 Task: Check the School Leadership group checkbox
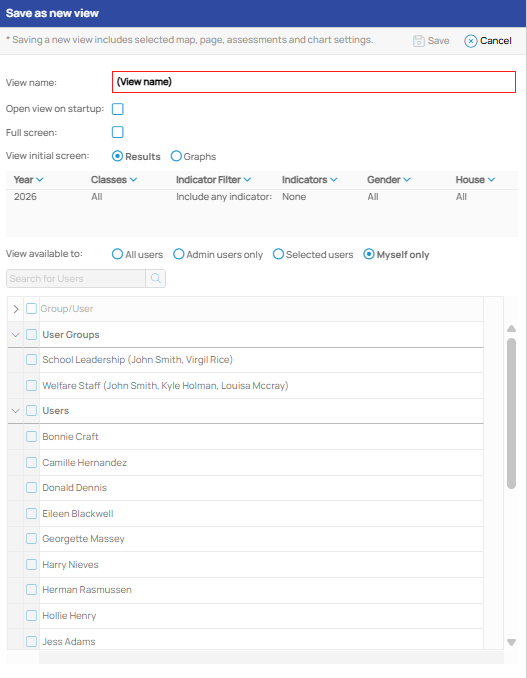pyautogui.click(x=31, y=360)
